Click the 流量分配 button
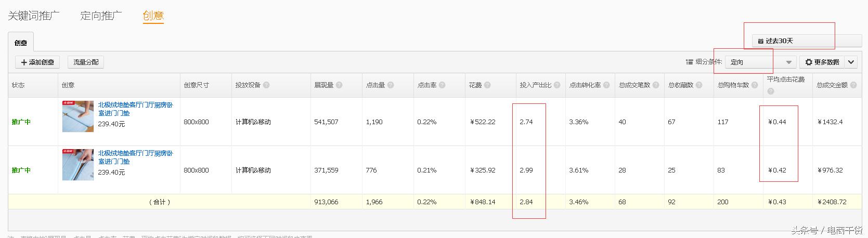 [x=86, y=62]
